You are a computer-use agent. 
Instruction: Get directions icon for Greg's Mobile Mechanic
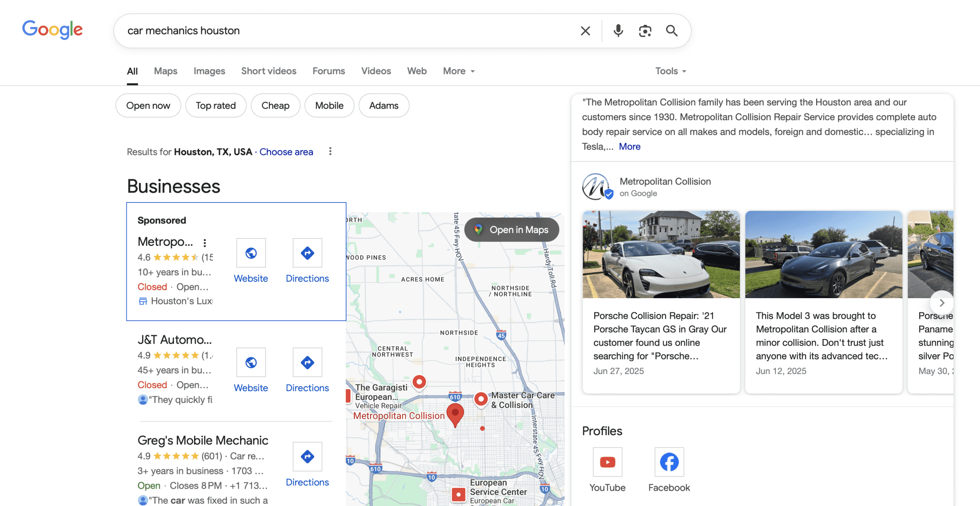pyautogui.click(x=307, y=456)
